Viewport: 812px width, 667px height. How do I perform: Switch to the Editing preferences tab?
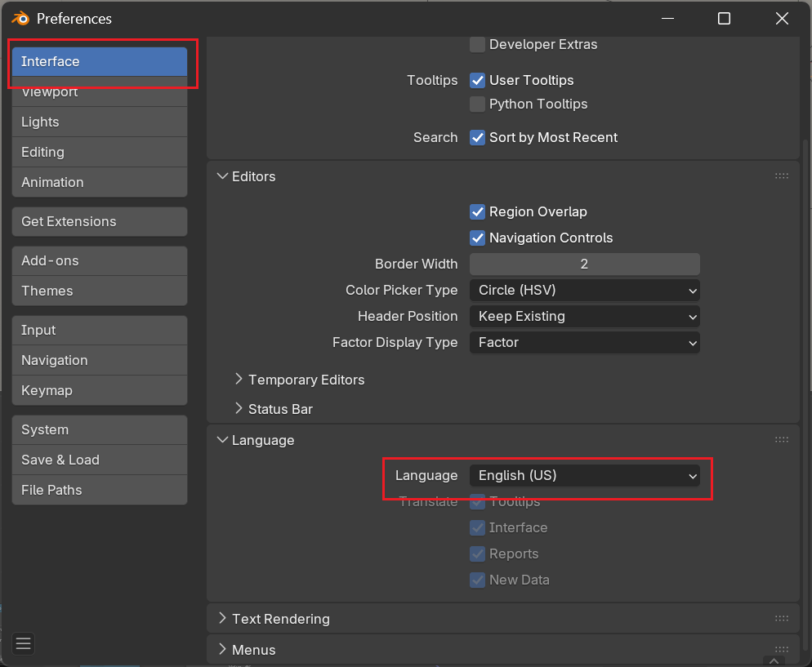tap(100, 152)
